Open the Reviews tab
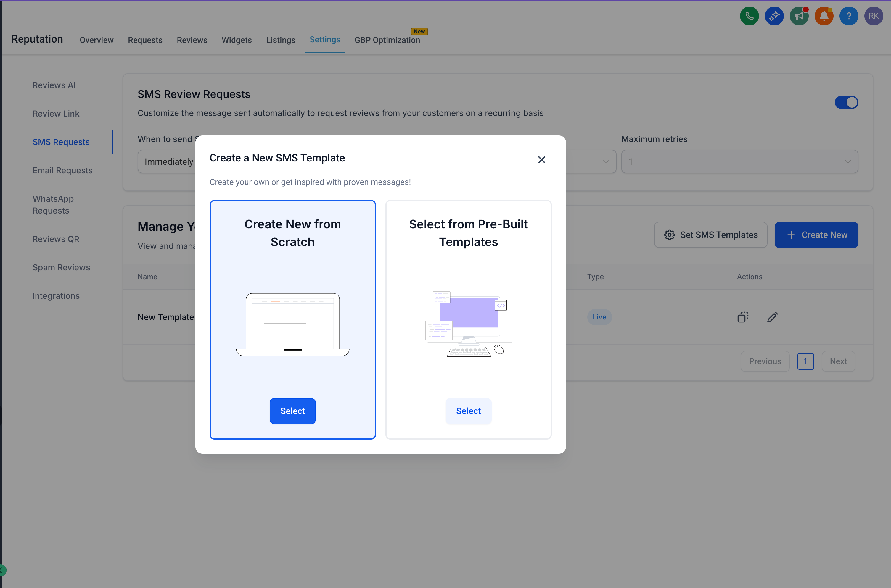The image size is (891, 588). click(x=192, y=40)
